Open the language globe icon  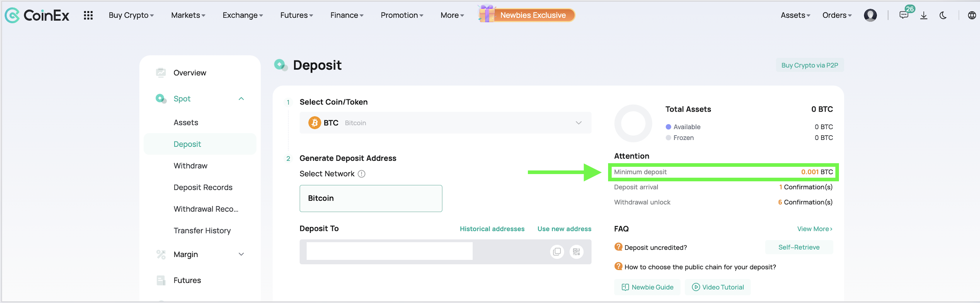pos(972,15)
